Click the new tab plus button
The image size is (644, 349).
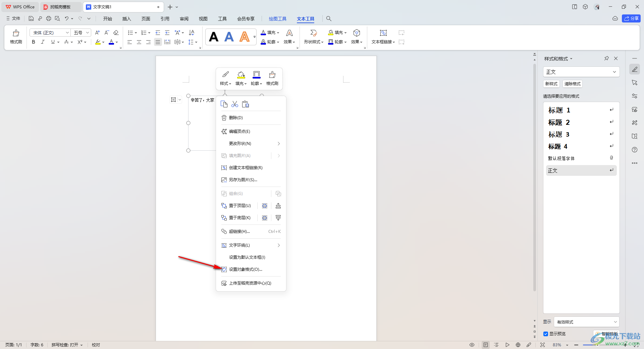click(x=170, y=7)
